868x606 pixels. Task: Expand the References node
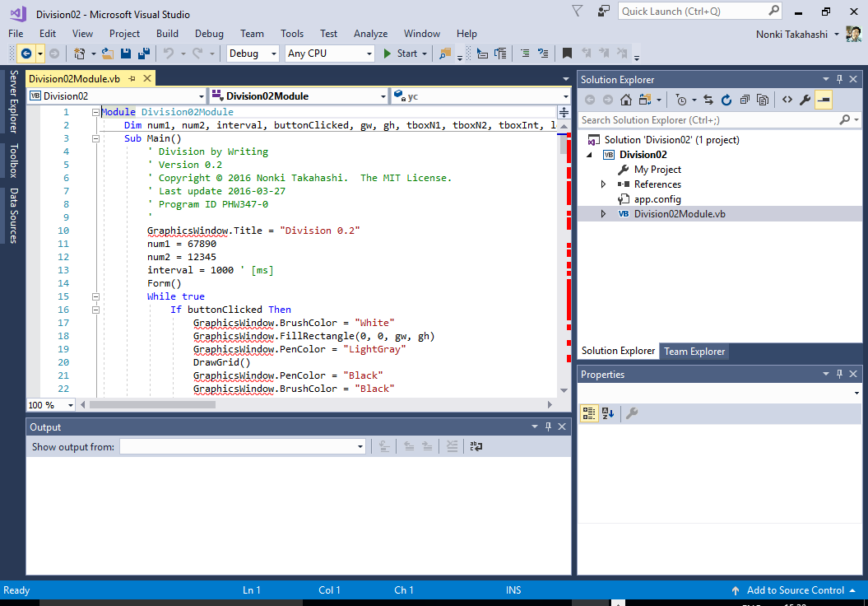tap(604, 184)
